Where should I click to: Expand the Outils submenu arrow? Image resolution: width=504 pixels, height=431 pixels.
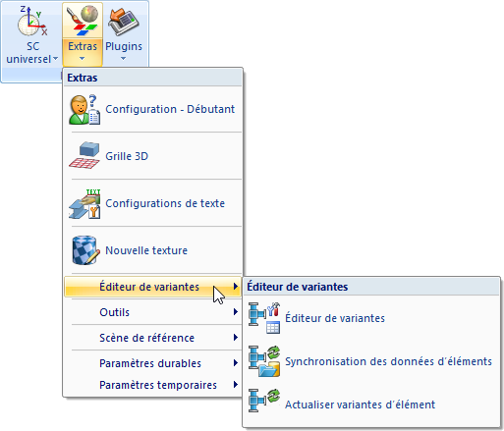(236, 312)
